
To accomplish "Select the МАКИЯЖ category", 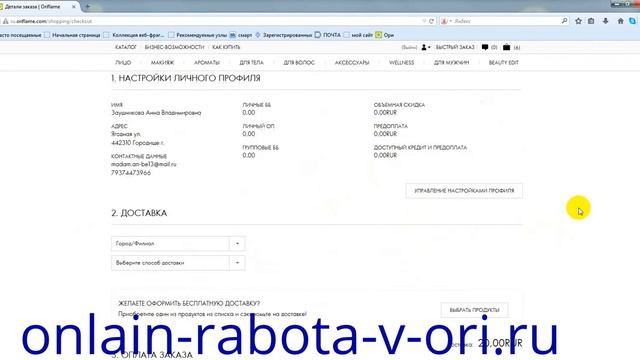I will [162, 63].
